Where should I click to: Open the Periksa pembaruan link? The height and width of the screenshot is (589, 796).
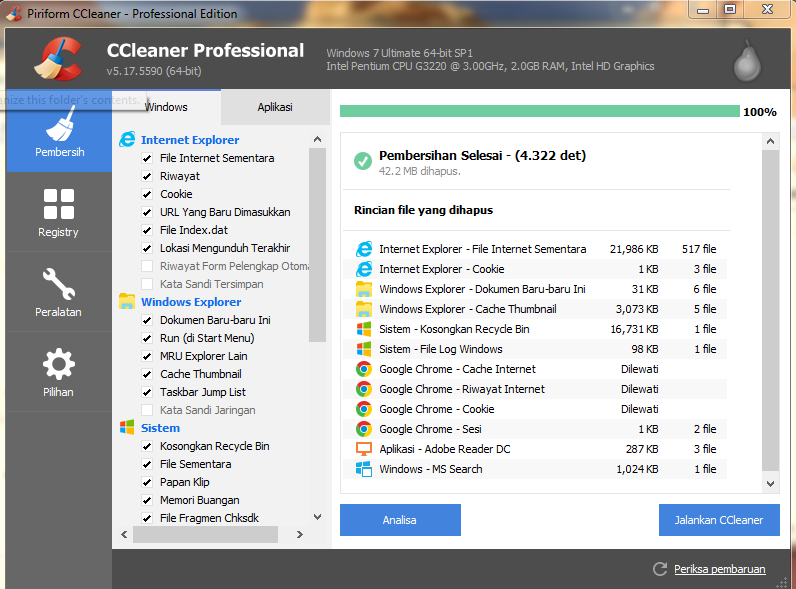tap(719, 569)
